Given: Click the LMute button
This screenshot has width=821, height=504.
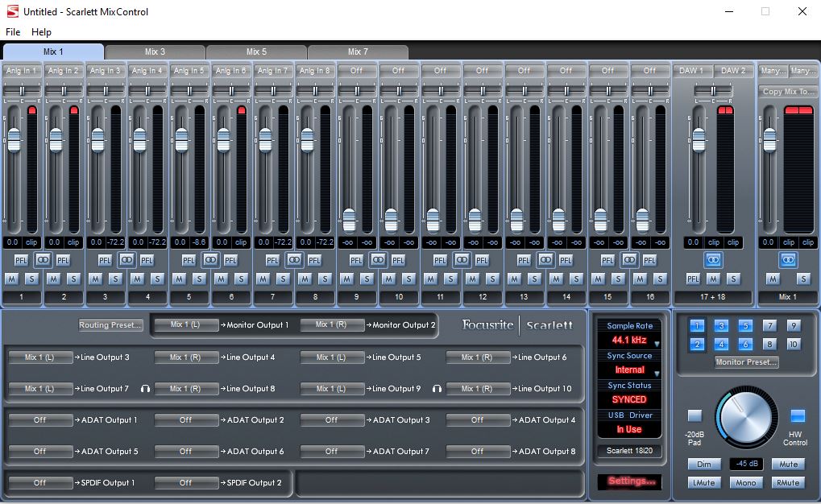Looking at the screenshot, I should (703, 482).
